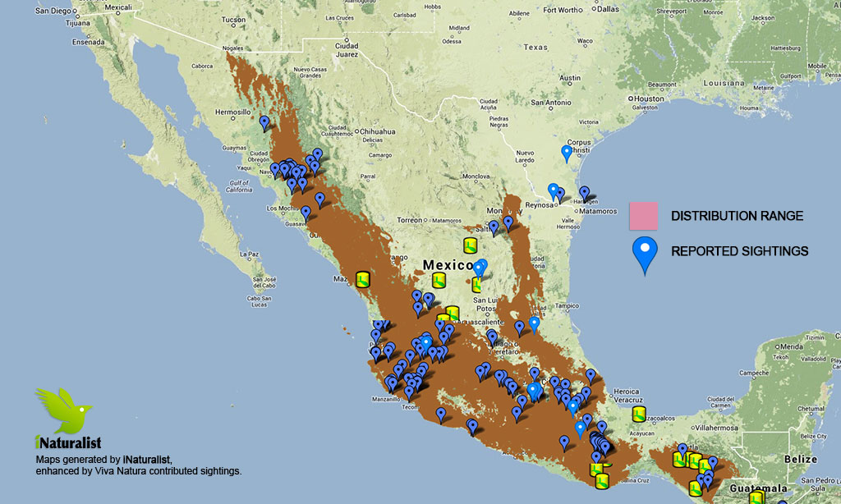Image resolution: width=841 pixels, height=504 pixels.
Task: Select the yellow marker below the Mexico label
Action: coord(439,281)
